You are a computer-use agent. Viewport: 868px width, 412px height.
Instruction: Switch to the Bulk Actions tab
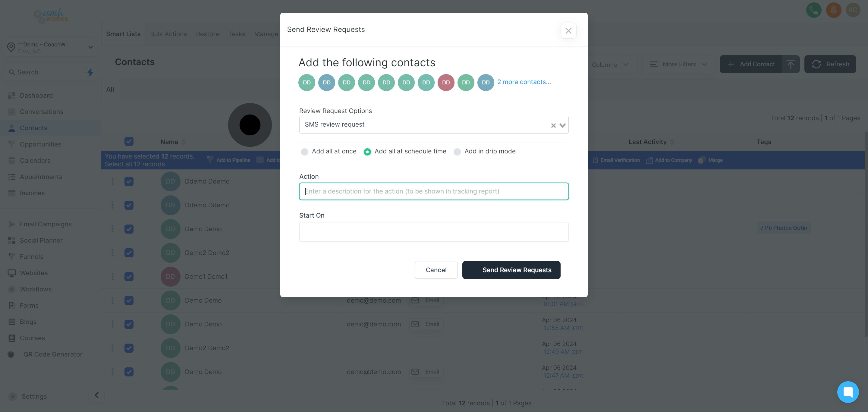168,34
